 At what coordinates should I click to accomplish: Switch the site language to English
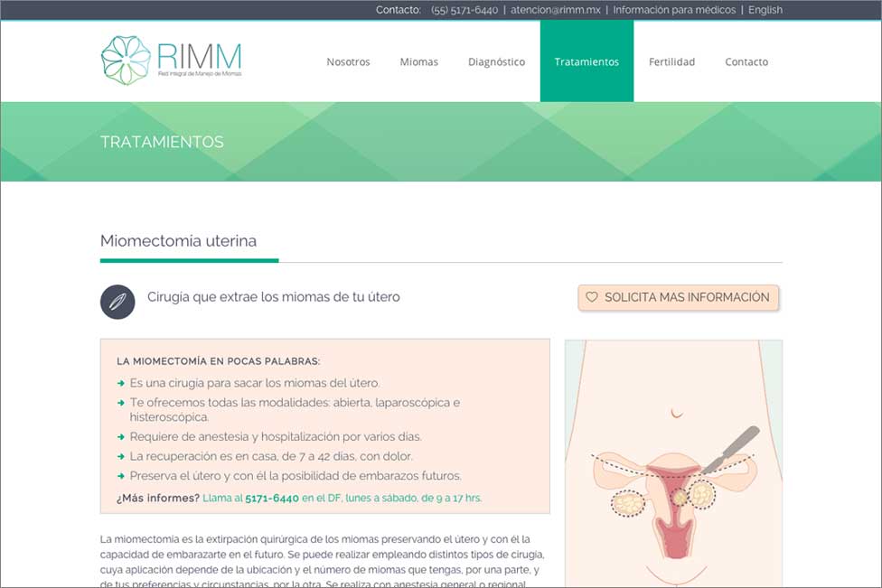765,10
